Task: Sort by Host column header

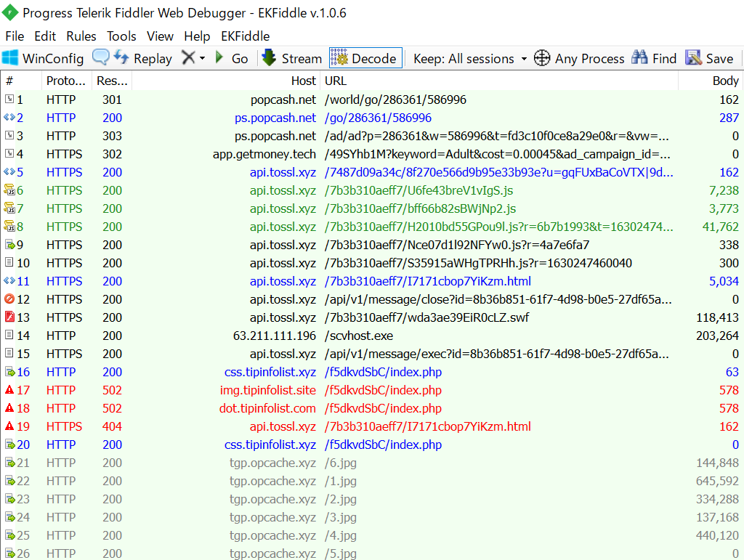Action: [226, 81]
